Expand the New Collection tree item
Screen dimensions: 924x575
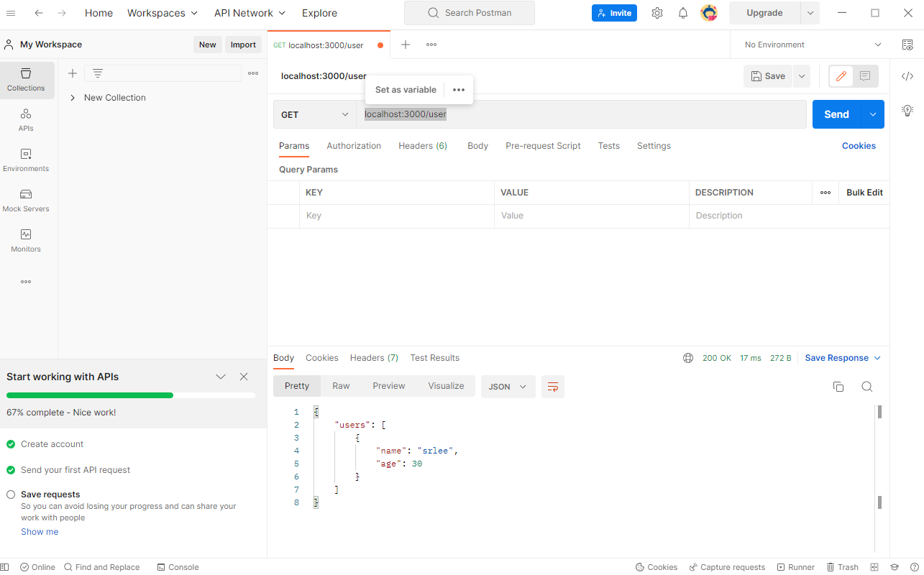coord(73,98)
